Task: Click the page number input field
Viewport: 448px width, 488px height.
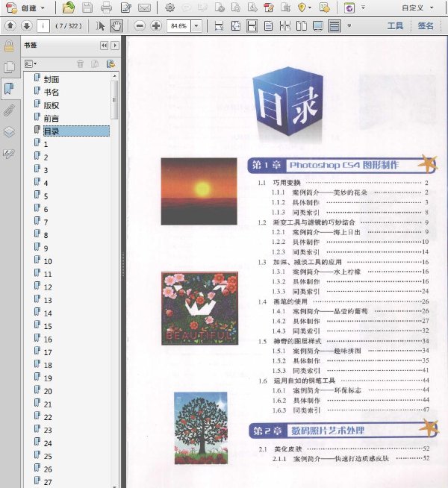Action: point(43,26)
